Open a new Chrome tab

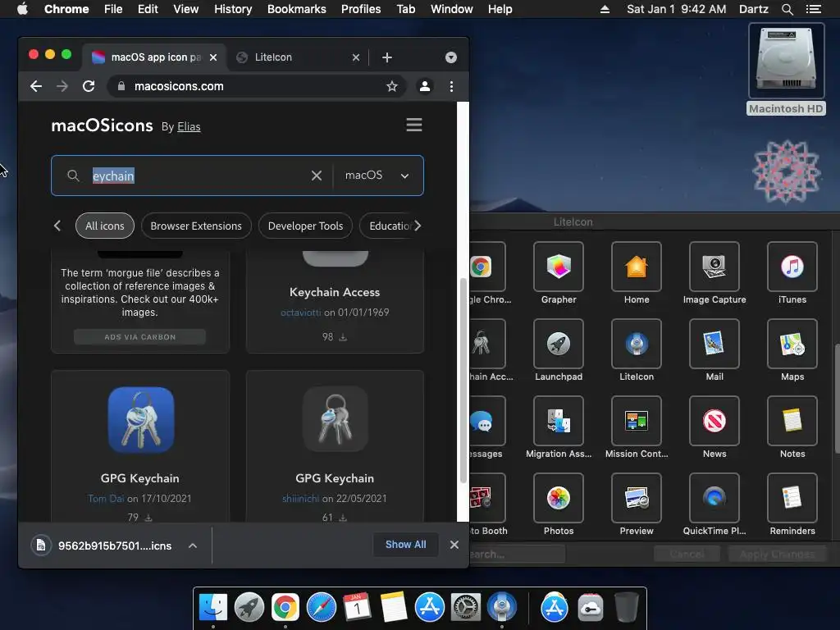pyautogui.click(x=387, y=57)
